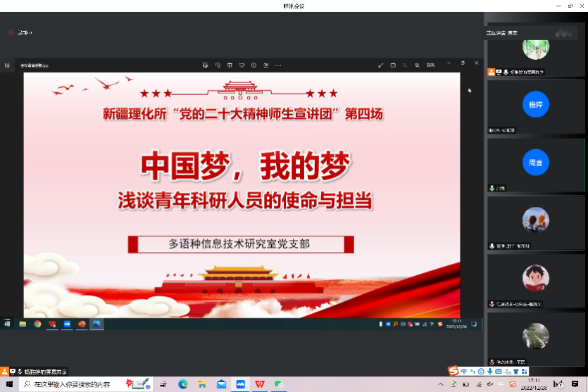
Task: Select the blue 周吉 participant tile
Action: [x=536, y=163]
